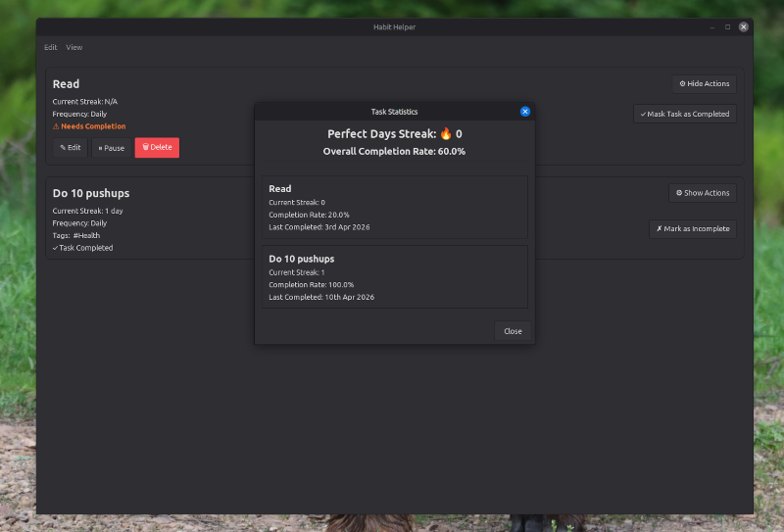The height and width of the screenshot is (532, 784).
Task: Click Show Actions on Do 10 pushups
Action: tap(703, 193)
